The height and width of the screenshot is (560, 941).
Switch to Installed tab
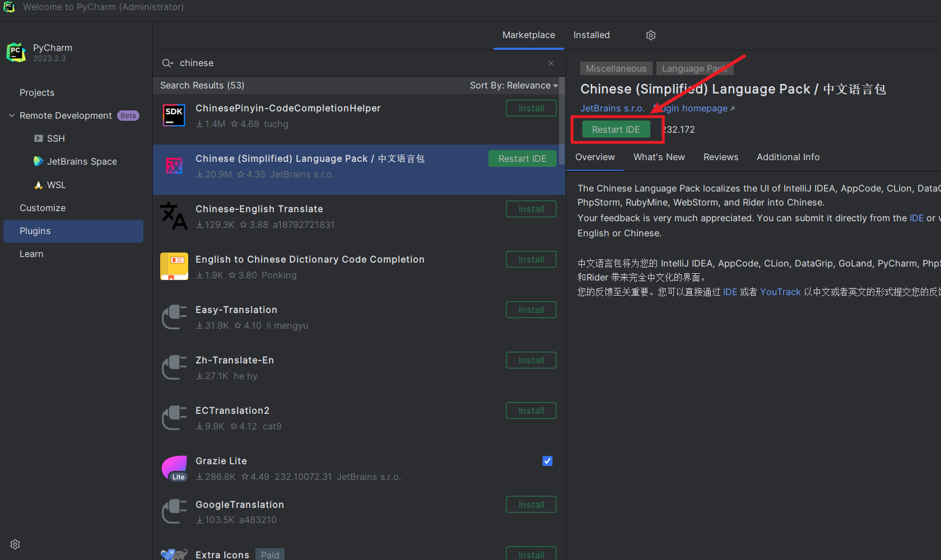591,35
